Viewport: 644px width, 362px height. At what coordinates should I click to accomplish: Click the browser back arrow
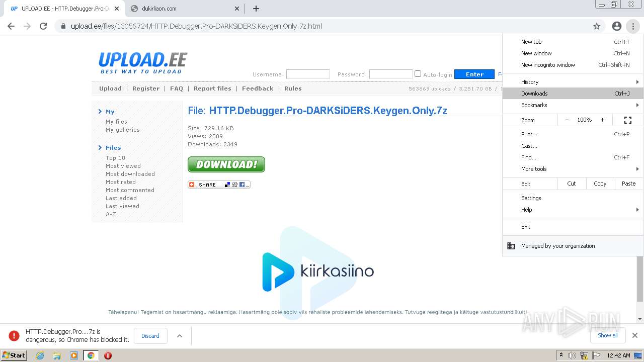pos(11,26)
